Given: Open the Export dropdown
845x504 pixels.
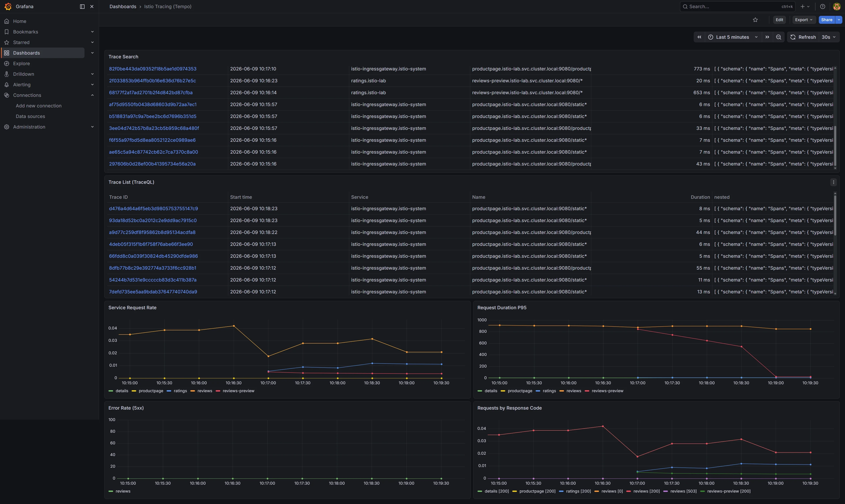Looking at the screenshot, I should [804, 20].
